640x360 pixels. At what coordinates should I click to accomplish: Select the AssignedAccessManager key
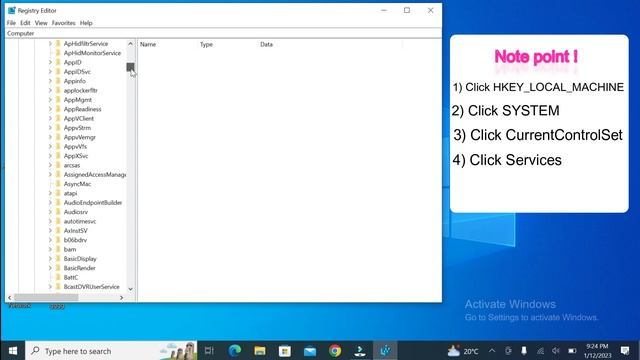pos(95,174)
